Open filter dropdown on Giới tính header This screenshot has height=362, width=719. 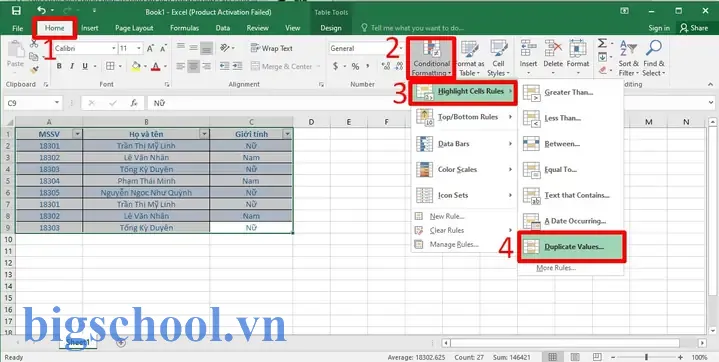288,134
